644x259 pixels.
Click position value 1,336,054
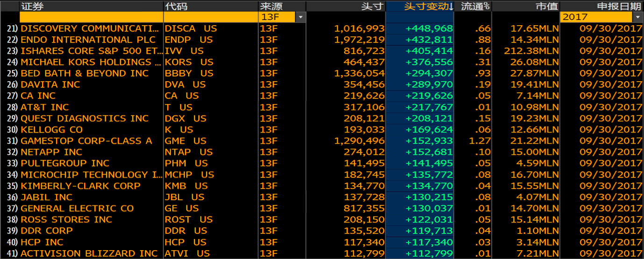coord(359,73)
